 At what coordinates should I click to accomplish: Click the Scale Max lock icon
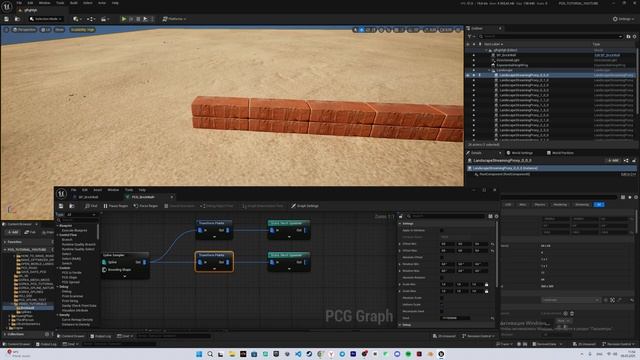(x=486, y=291)
